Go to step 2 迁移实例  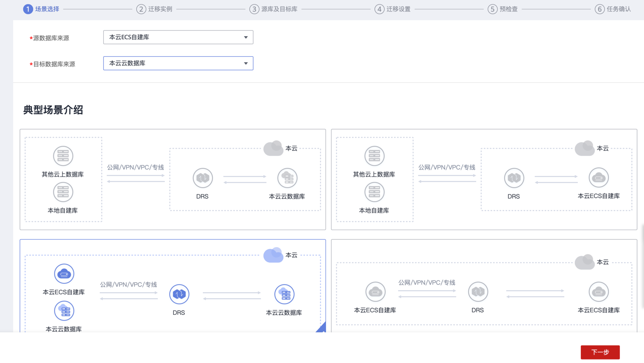tap(154, 9)
